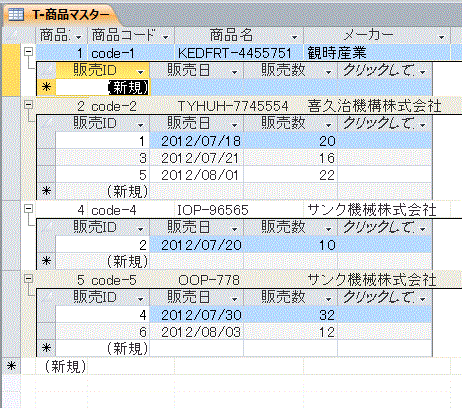Open 販売日 dropdown in code-2 subdatasheet

pos(234,125)
